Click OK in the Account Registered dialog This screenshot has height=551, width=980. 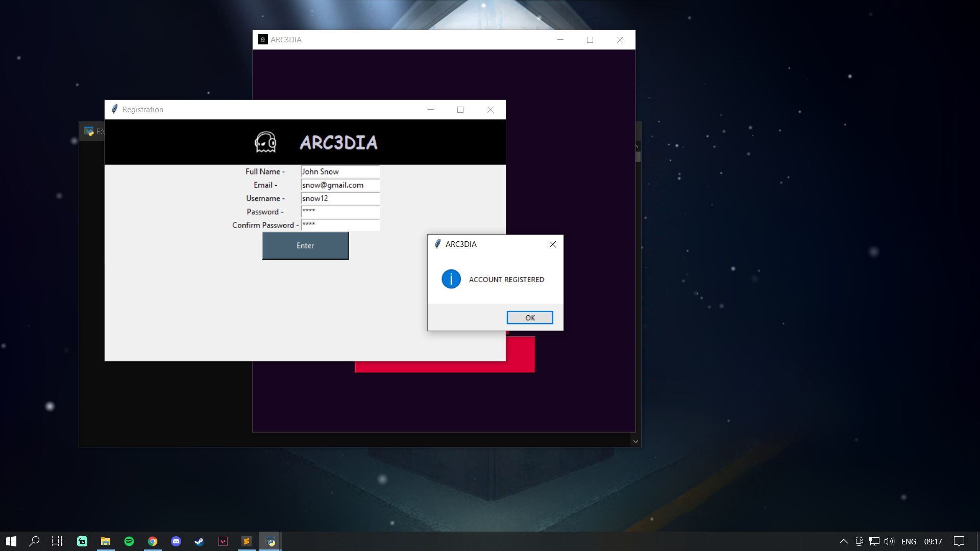pyautogui.click(x=529, y=317)
